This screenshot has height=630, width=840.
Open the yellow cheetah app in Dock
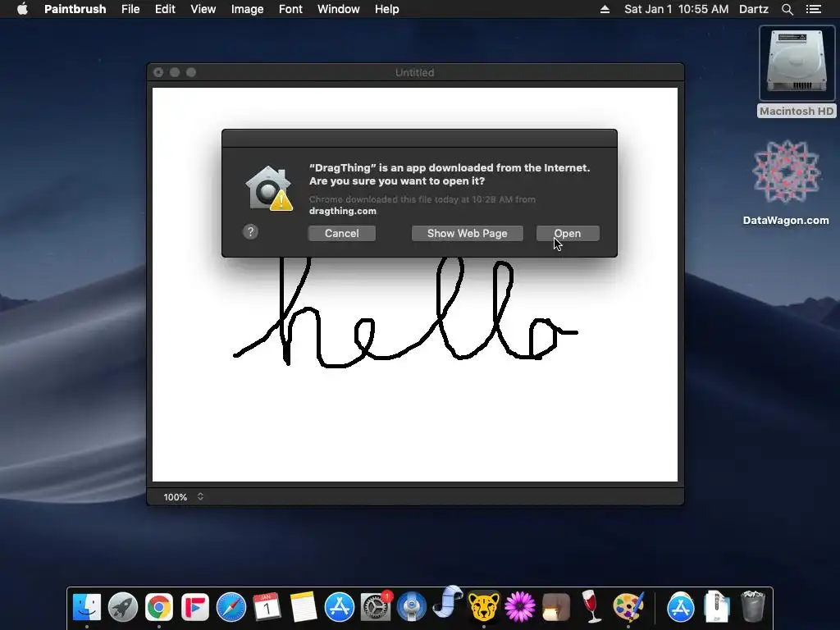[x=484, y=606]
